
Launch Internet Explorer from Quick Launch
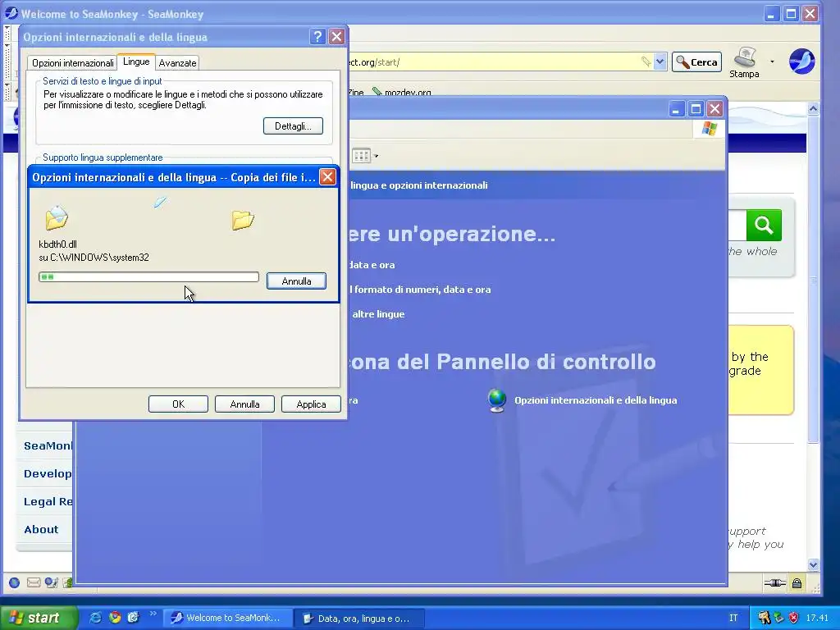[x=95, y=618]
